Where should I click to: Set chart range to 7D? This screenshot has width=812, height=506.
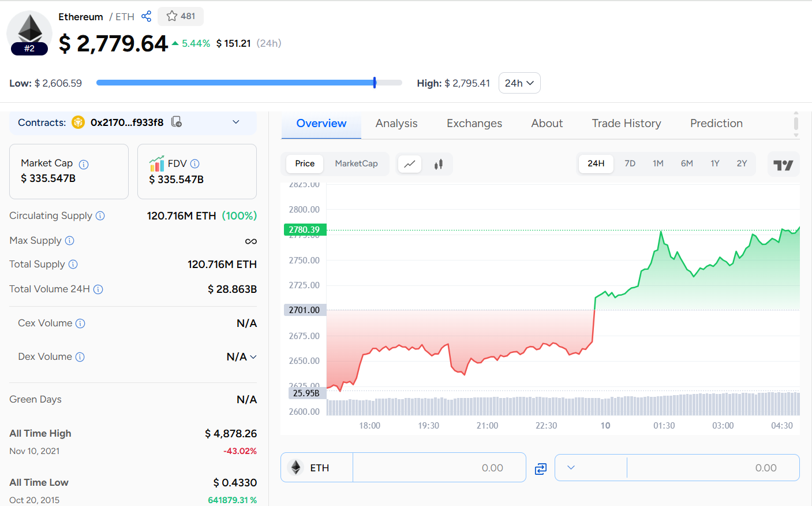pyautogui.click(x=630, y=163)
